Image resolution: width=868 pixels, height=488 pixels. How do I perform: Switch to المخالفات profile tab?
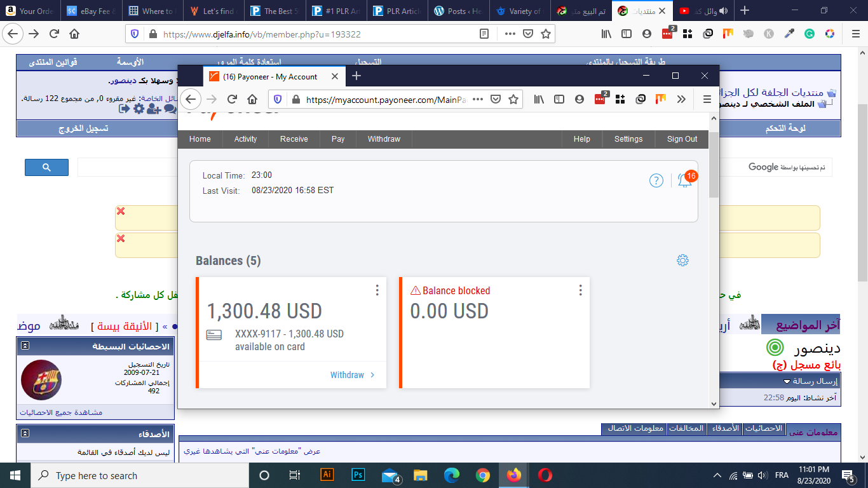coord(687,428)
